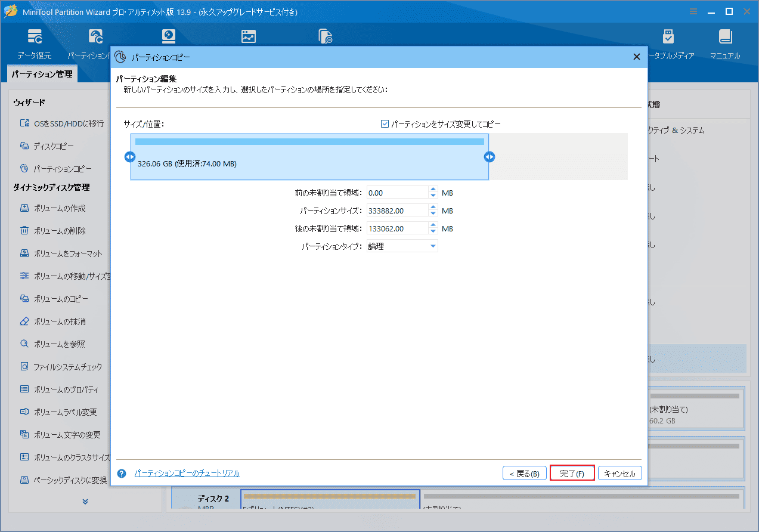
Task: Select ボリュームの削除 in sidebar
Action: (x=52, y=231)
